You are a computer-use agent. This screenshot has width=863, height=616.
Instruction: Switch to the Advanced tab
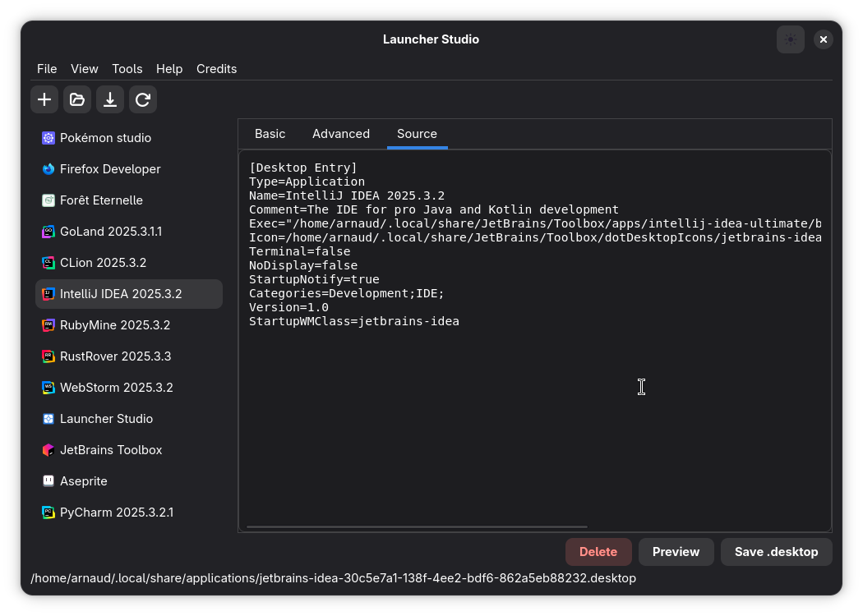pos(341,134)
